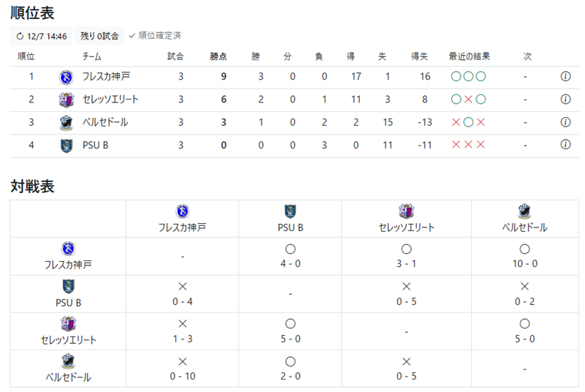This screenshot has width=585, height=392.
Task: Click ベルセドール crest in match grid header
Action: [x=524, y=211]
